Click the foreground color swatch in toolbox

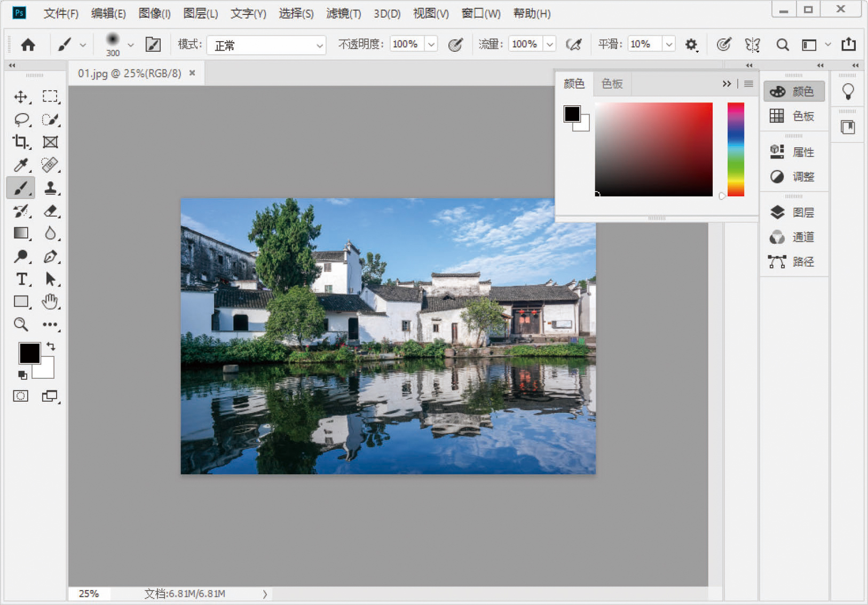click(29, 353)
